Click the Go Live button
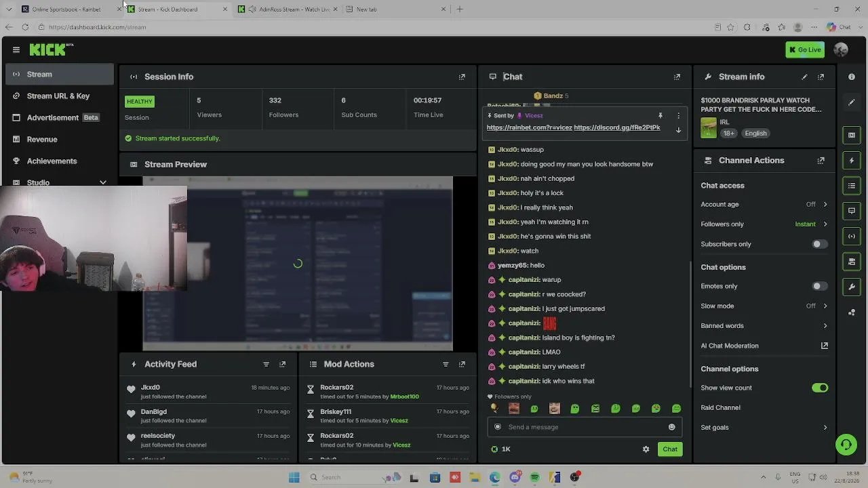This screenshot has width=868, height=488. pos(804,49)
